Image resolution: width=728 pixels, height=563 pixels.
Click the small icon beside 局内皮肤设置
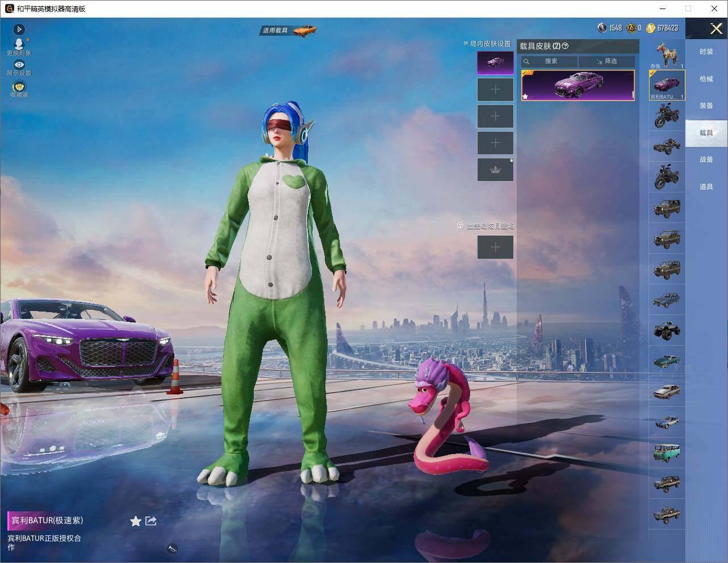466,43
